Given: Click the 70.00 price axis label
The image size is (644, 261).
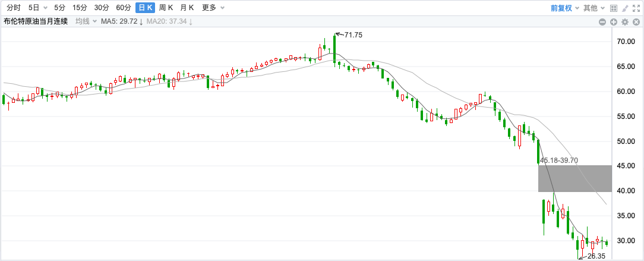Looking at the screenshot, I should (x=626, y=42).
